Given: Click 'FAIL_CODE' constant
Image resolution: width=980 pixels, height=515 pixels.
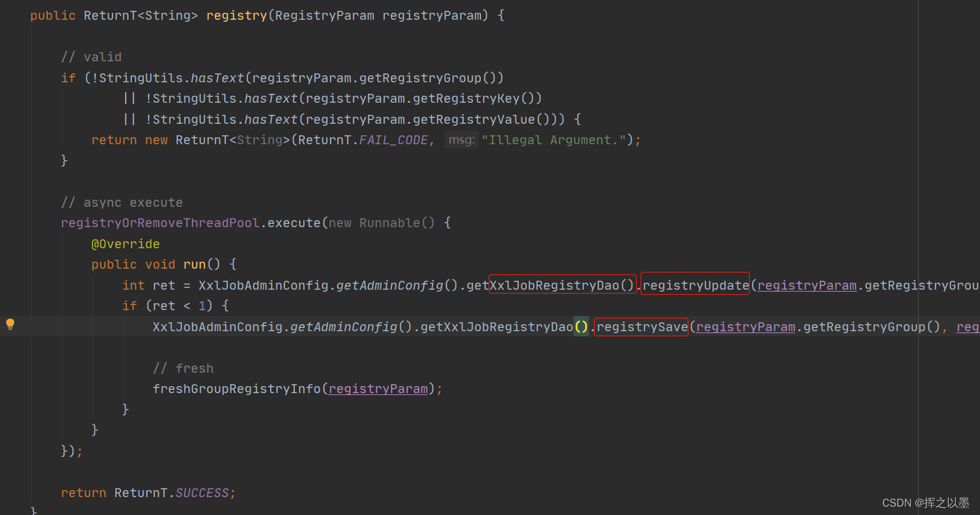Looking at the screenshot, I should click(x=394, y=140).
